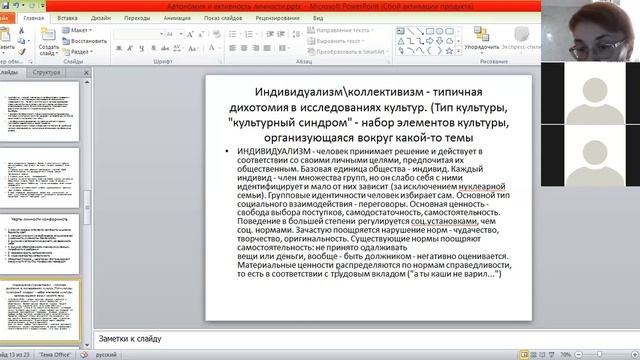Click the zoom slider handle
The image size is (640, 360).
coord(599,355)
